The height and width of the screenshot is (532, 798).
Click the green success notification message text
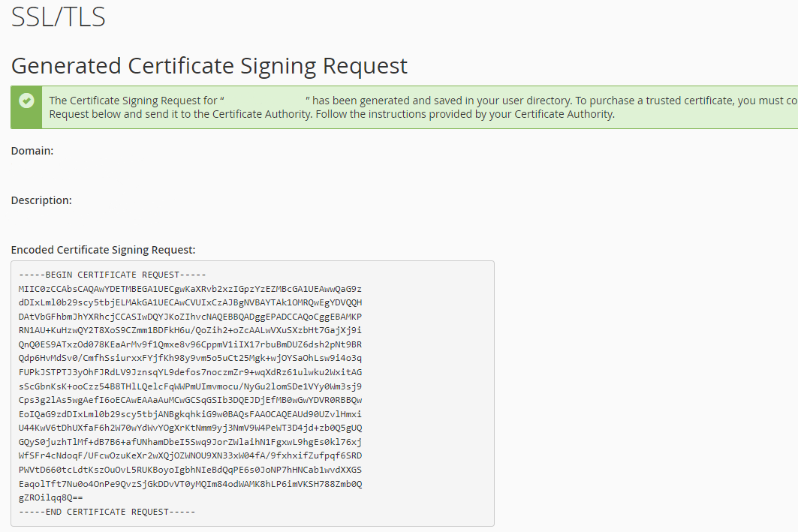coord(423,107)
